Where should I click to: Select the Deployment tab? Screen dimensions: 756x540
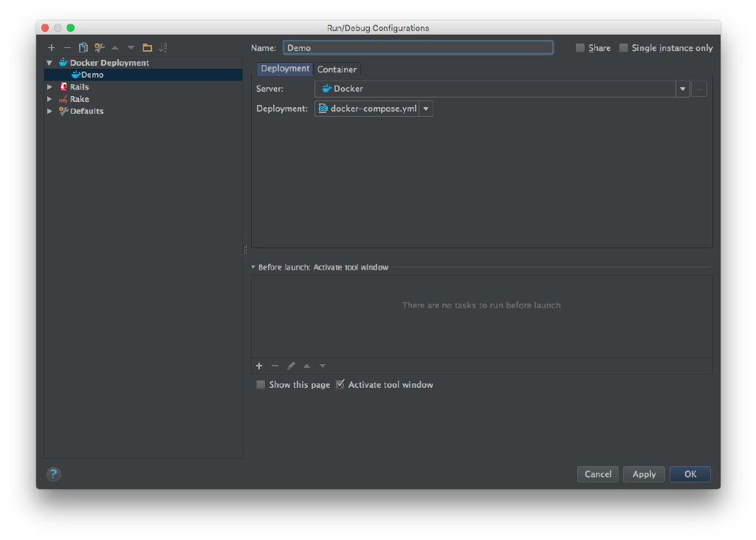[x=285, y=69]
